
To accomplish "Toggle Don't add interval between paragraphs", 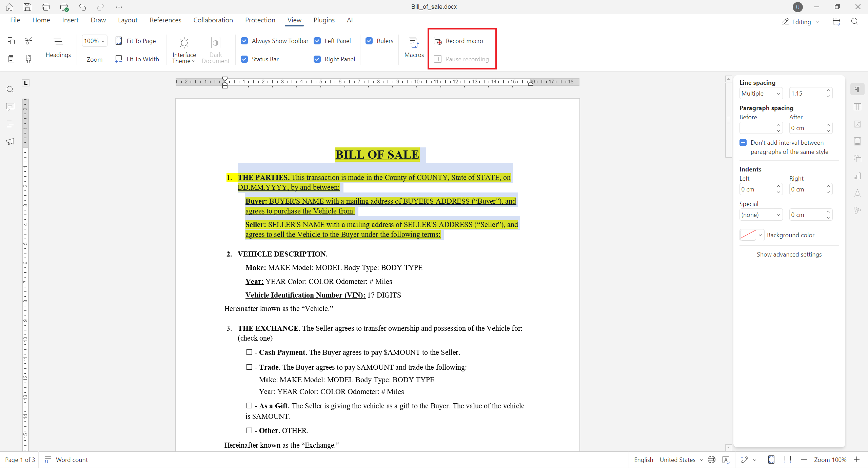I will pyautogui.click(x=743, y=142).
